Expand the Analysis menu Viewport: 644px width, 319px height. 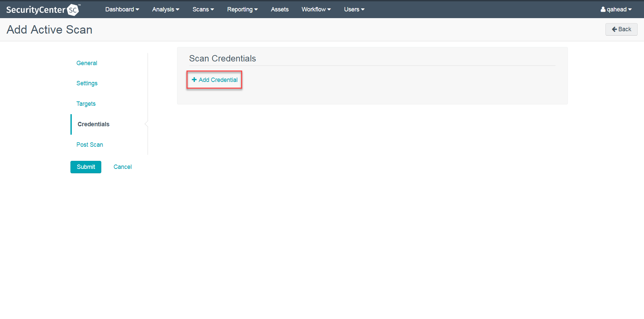pyautogui.click(x=165, y=9)
